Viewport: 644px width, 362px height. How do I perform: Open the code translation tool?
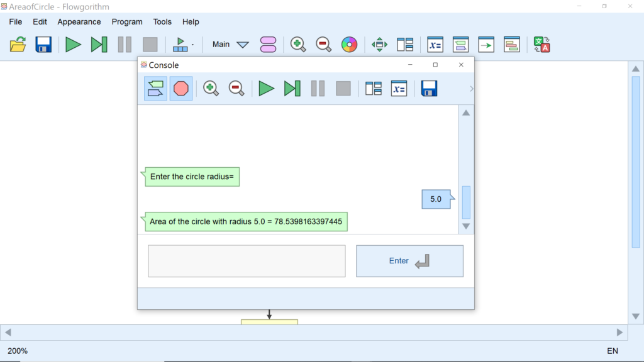541,44
